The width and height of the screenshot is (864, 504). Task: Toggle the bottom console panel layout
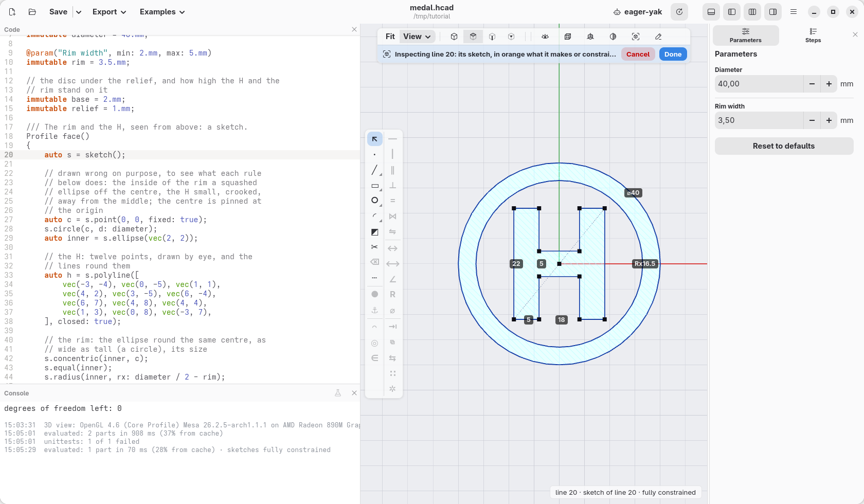point(711,12)
